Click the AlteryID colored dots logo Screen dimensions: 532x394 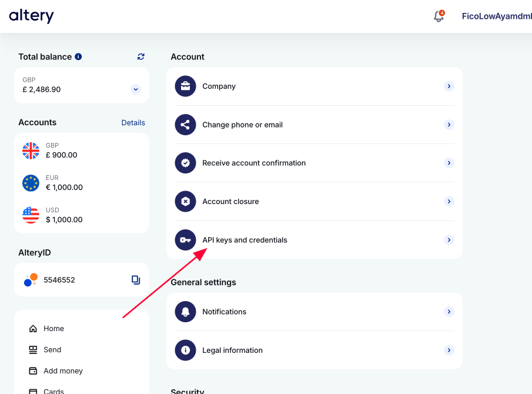(31, 280)
